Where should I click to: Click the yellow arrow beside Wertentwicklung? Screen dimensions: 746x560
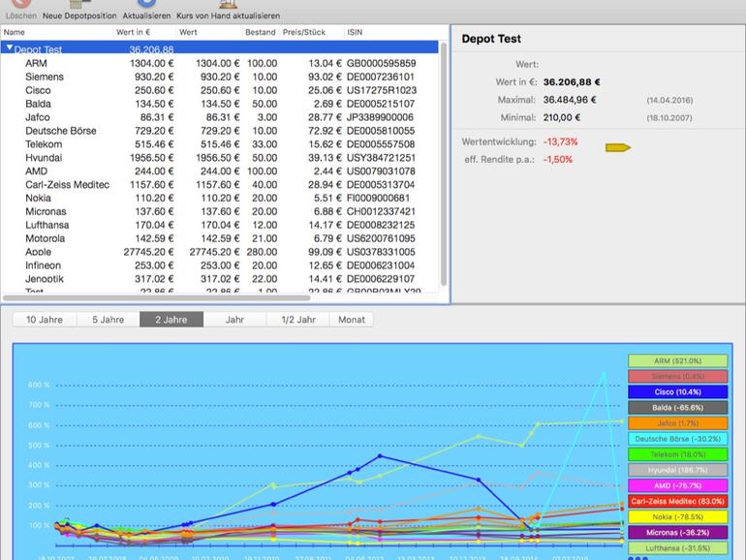(x=617, y=147)
